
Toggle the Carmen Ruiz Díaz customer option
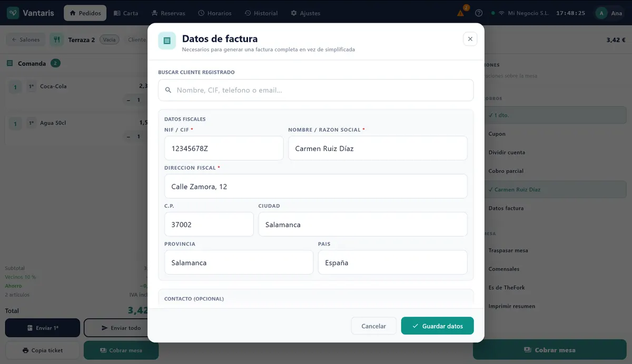(x=555, y=189)
